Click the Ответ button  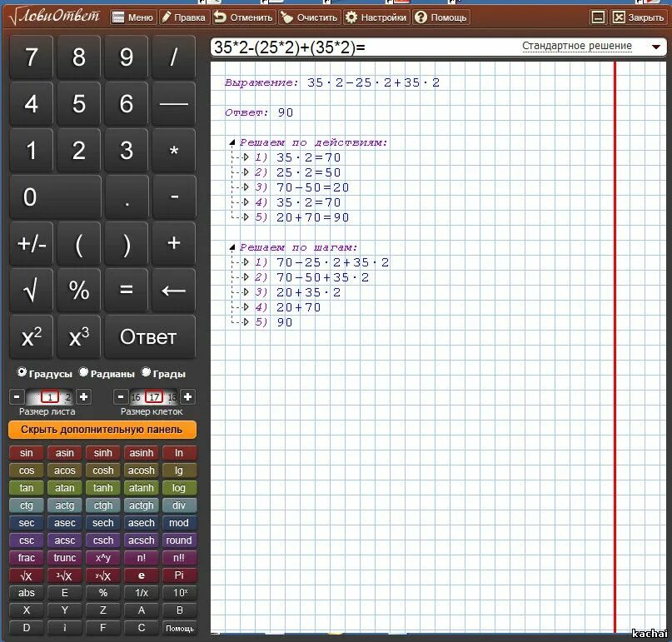click(150, 337)
